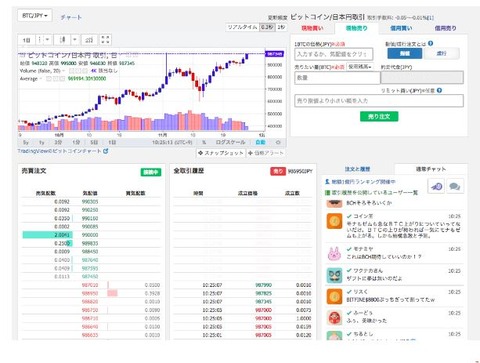480x363 pixels.
Task: Click the candlestick chart style icon
Action: coord(62,40)
